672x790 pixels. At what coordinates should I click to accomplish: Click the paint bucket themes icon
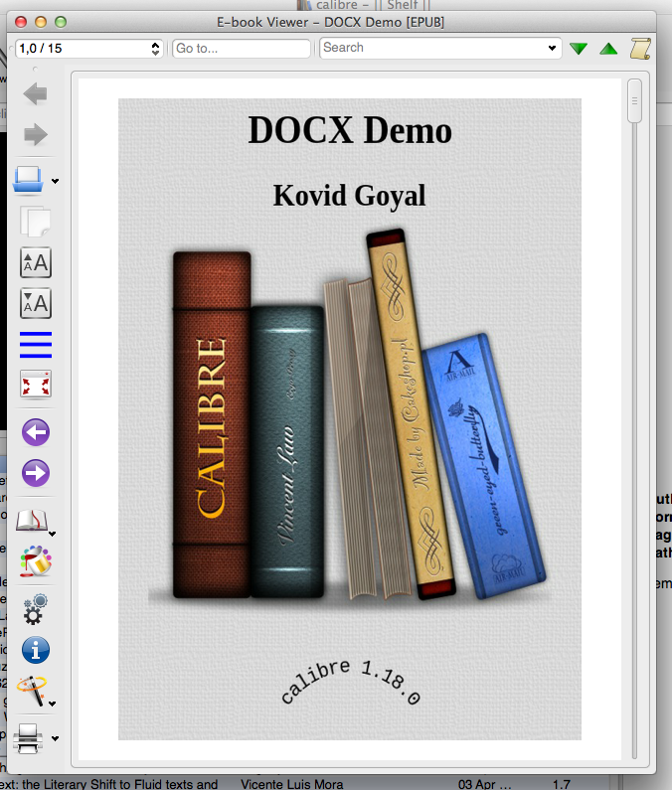tap(35, 560)
